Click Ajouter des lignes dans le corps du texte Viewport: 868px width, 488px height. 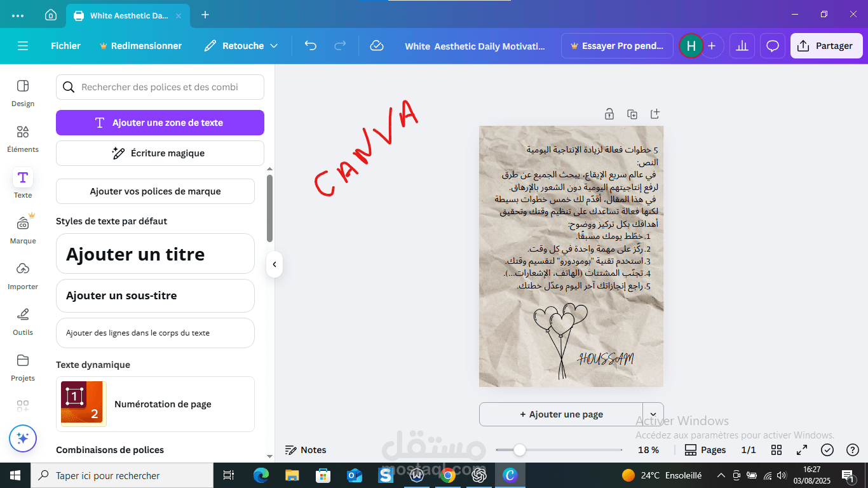click(156, 333)
